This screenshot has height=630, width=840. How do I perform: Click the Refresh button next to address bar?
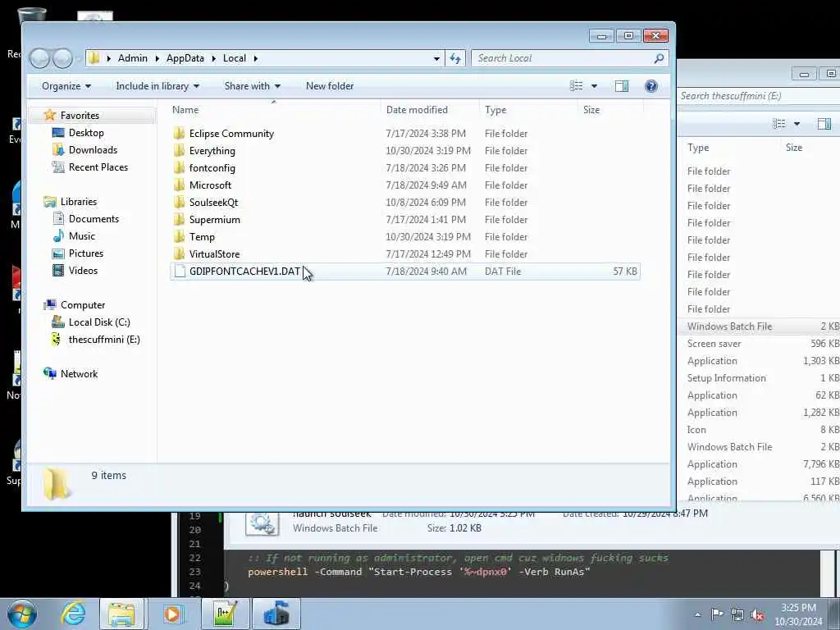(x=455, y=58)
